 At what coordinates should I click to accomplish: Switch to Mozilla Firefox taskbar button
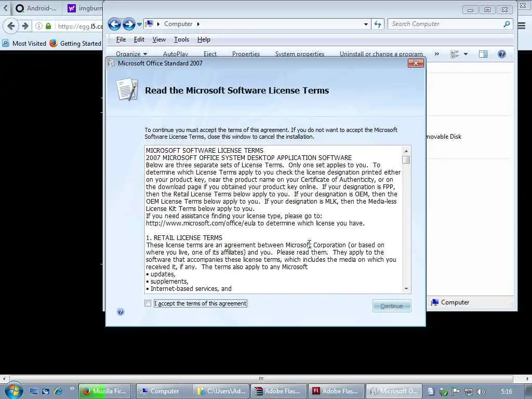(105, 391)
